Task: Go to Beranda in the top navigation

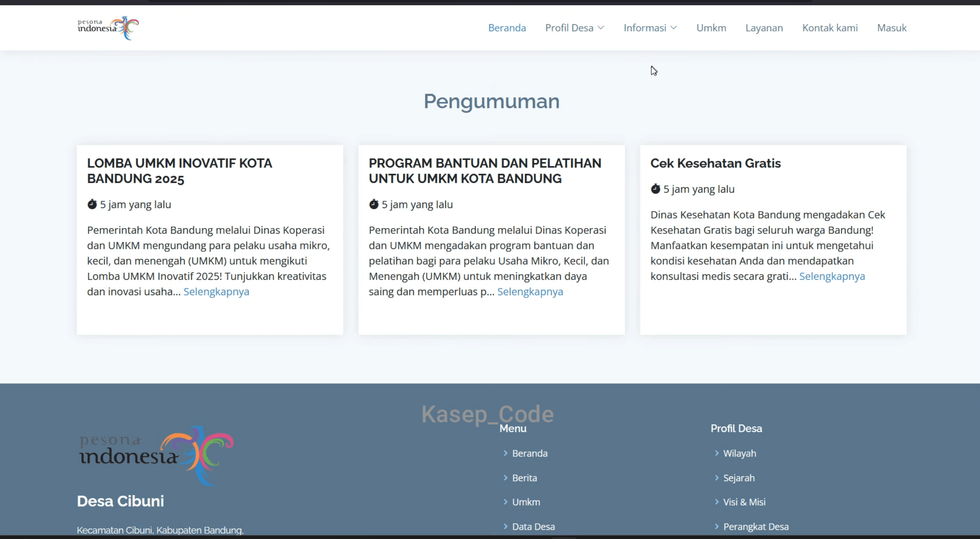Action: click(507, 28)
